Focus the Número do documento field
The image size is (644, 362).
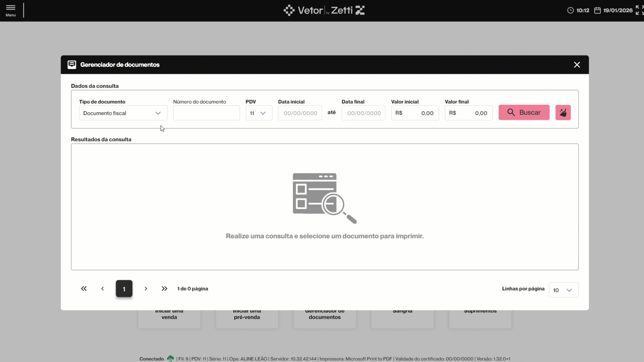(x=206, y=113)
